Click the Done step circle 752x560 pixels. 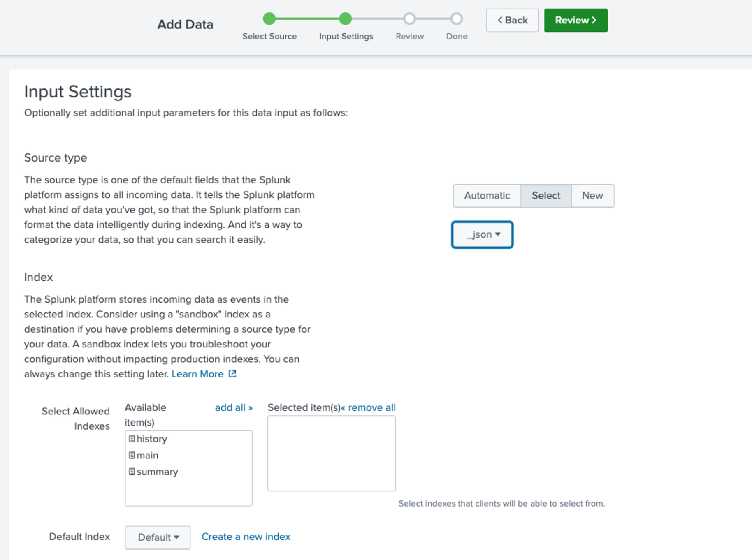456,19
